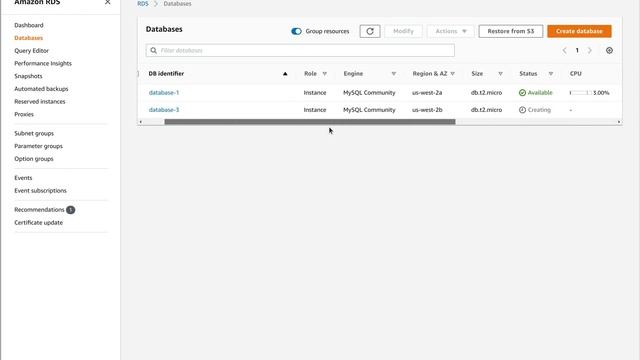Focus the Filter databases search field
The width and height of the screenshot is (640, 360).
tap(300, 50)
